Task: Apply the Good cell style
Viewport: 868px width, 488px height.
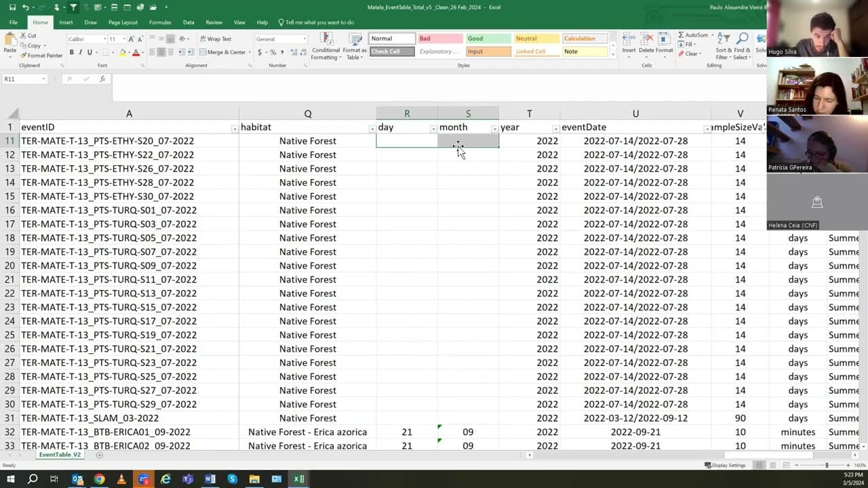Action: point(488,39)
